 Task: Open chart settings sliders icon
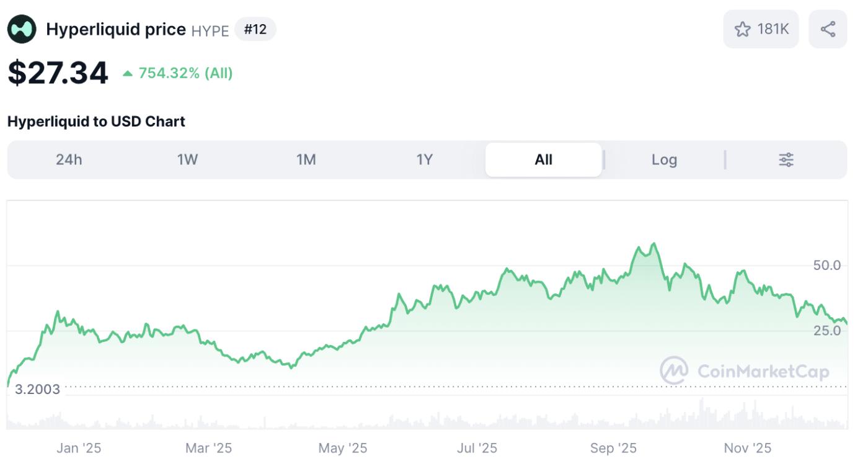click(786, 160)
